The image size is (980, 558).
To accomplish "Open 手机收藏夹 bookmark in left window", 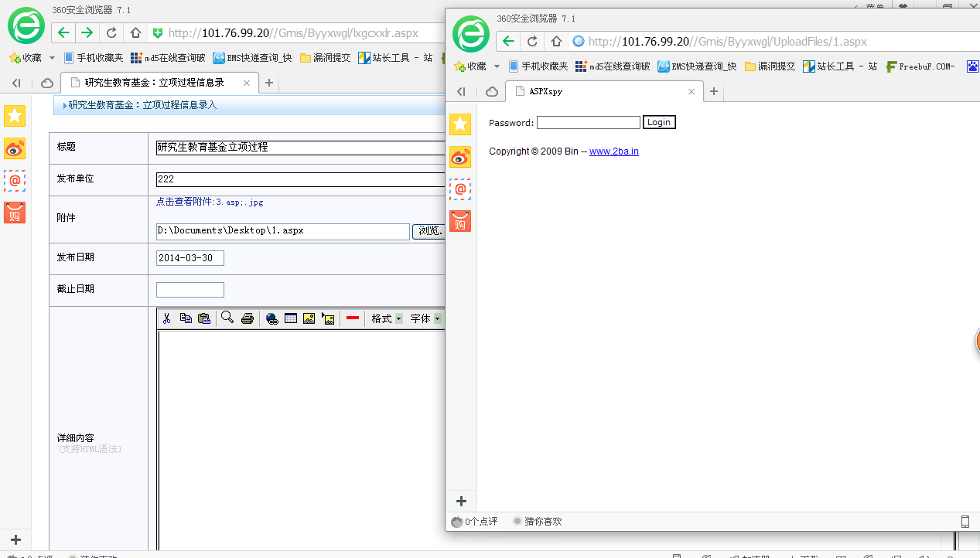I will pos(93,58).
